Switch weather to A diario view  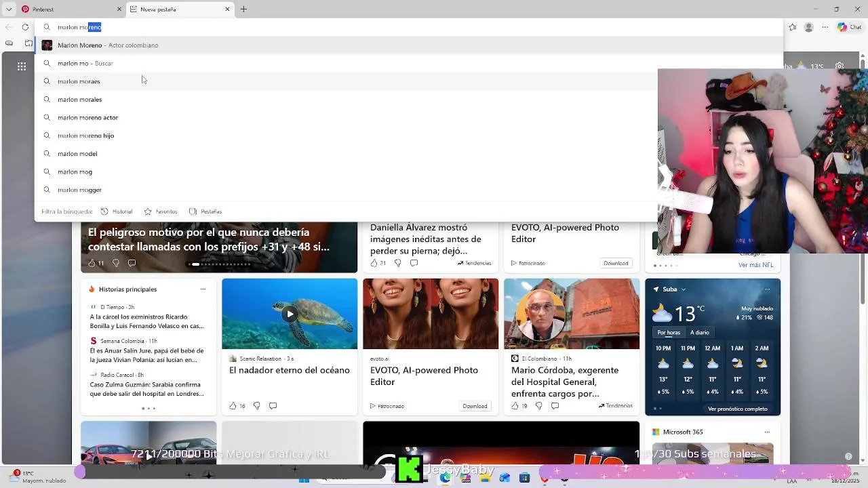(700, 333)
